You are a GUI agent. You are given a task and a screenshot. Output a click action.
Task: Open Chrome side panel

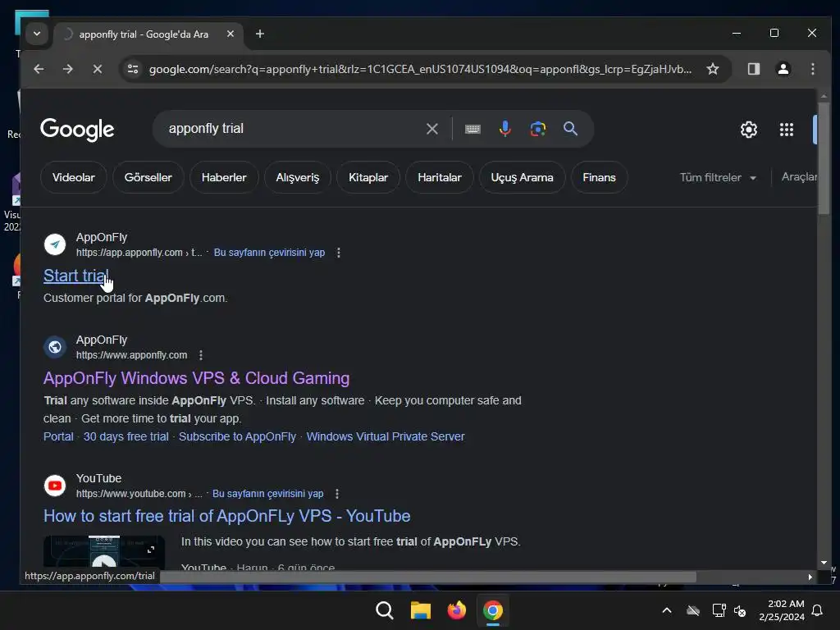[x=754, y=69]
